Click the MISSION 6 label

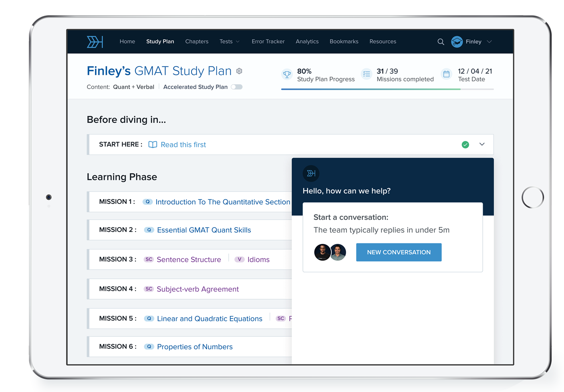[118, 347]
